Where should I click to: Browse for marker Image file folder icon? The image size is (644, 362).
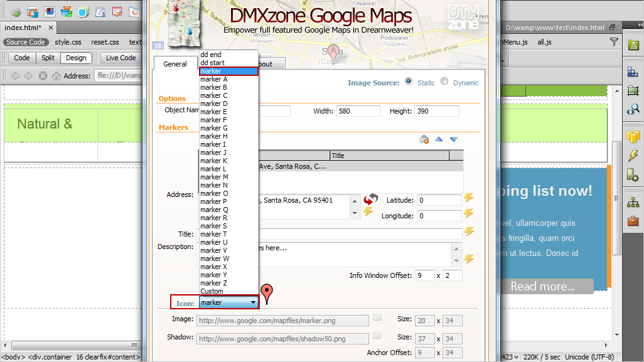click(x=377, y=317)
